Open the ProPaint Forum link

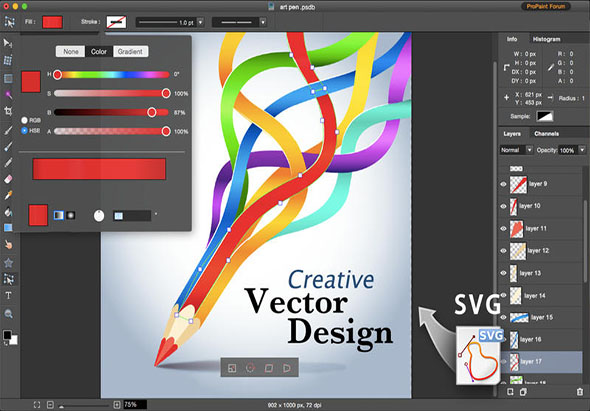546,6
